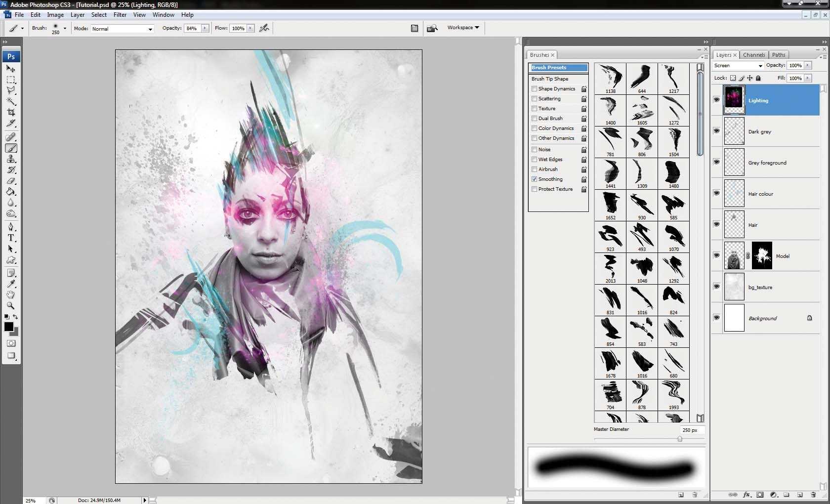Create new adjustment layer icon
Screen dimensions: 830x504
click(773, 495)
